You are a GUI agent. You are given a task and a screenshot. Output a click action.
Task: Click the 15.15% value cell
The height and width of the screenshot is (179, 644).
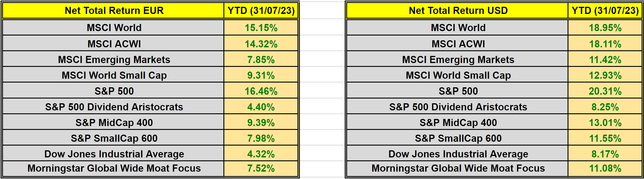[261, 28]
